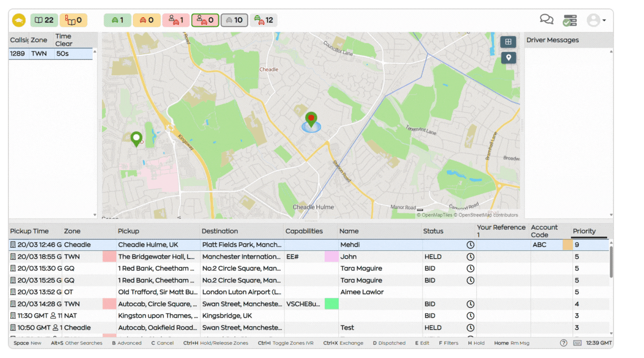Image resolution: width=644 pixels, height=358 pixels.
Task: Click ABC account code cell
Action: coord(546,245)
